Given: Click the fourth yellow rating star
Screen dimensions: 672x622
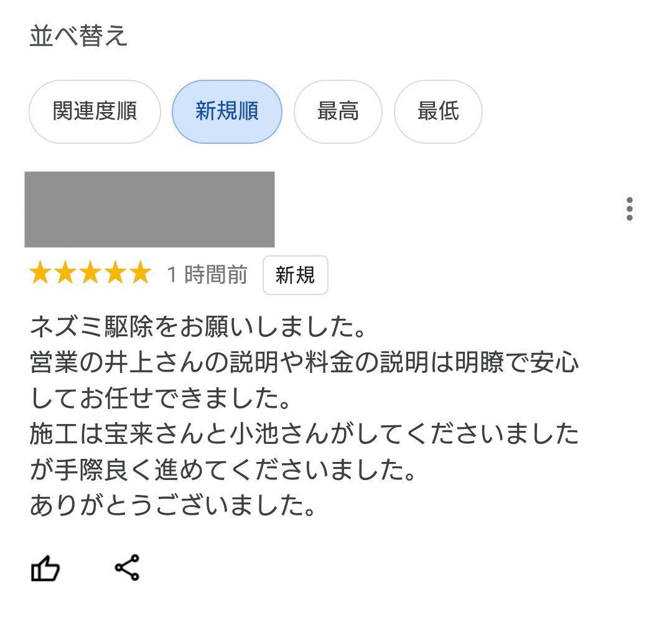Looking at the screenshot, I should coord(115,273).
